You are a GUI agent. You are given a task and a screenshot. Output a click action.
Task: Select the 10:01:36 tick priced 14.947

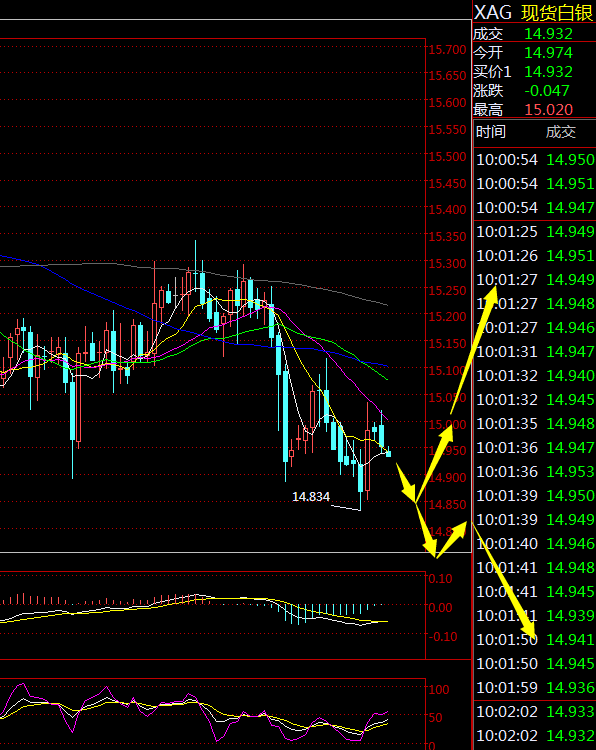pyautogui.click(x=535, y=448)
